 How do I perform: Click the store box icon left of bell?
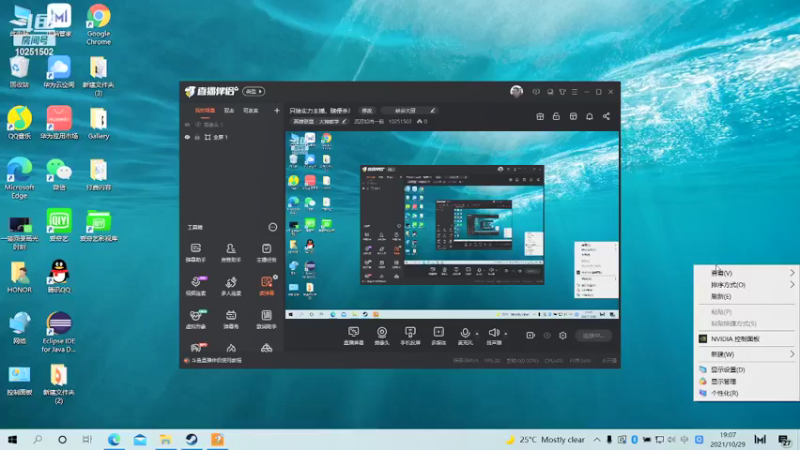tap(573, 116)
